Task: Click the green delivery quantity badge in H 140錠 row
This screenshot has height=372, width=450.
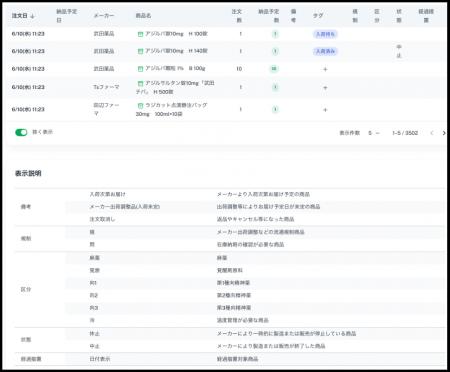Action: 275,51
